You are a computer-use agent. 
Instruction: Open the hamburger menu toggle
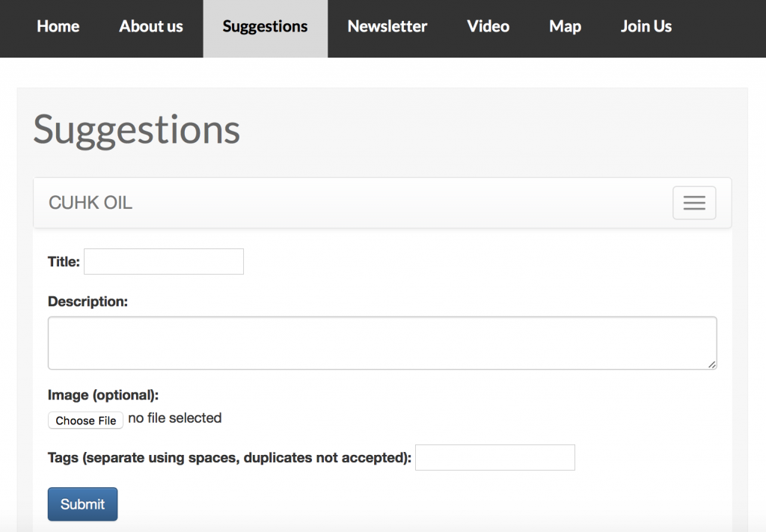693,203
